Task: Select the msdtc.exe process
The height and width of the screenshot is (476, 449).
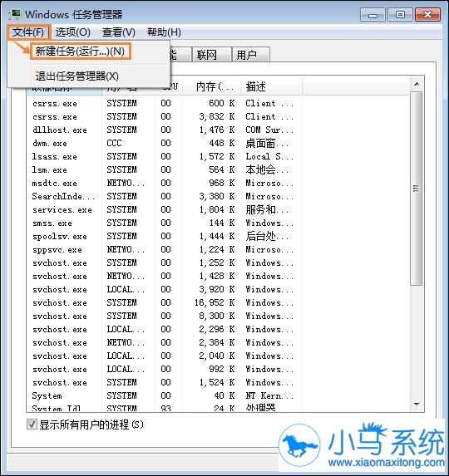Action: click(164, 183)
